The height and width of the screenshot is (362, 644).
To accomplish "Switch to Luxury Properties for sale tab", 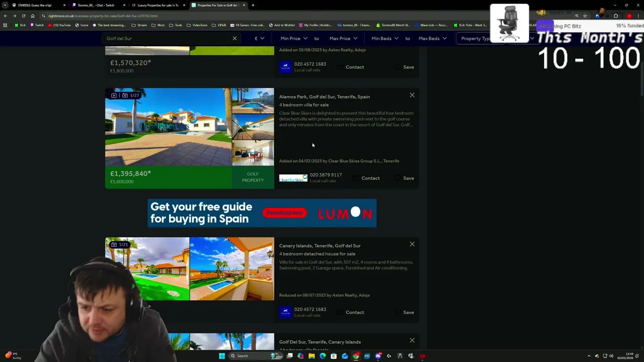I will pos(158,5).
